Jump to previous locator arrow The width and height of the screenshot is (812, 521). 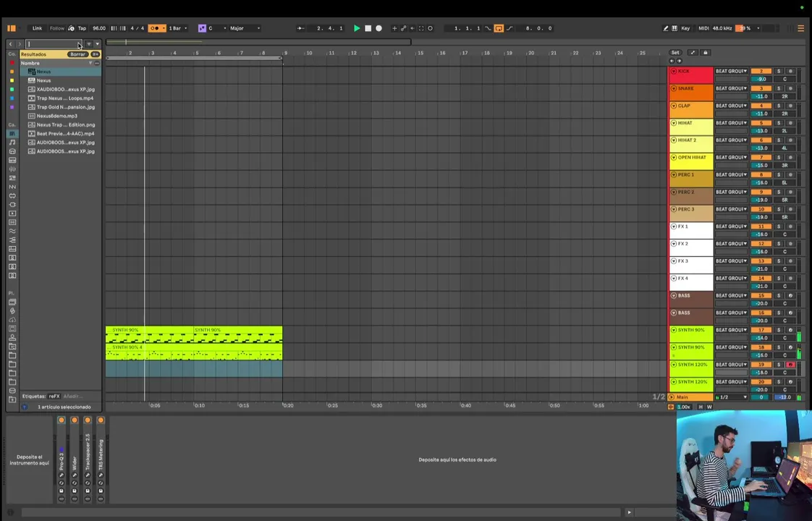coord(672,61)
